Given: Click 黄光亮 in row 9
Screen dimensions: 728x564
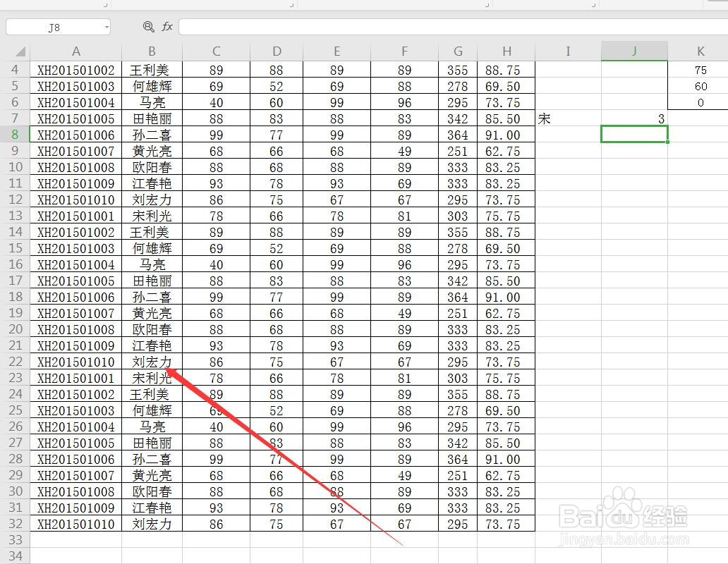Looking at the screenshot, I should click(152, 151).
